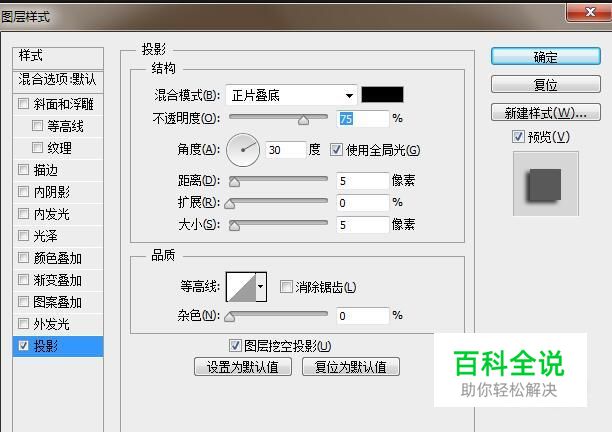Enable the 外发光 checkbox

point(23,324)
